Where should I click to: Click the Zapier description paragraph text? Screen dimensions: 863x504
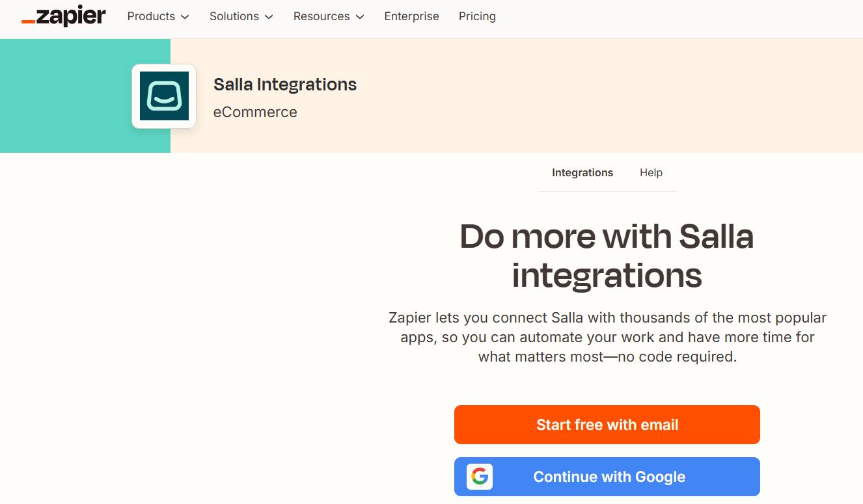(607, 338)
